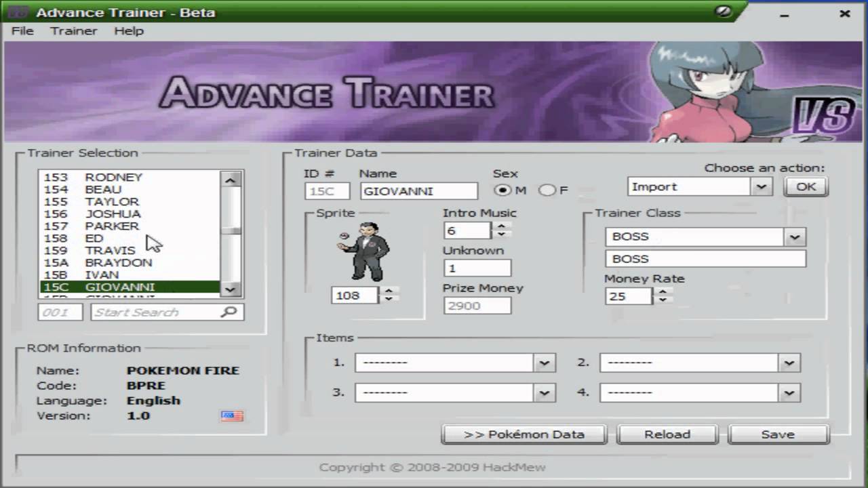
Task: Click the Intro Music number field
Action: [469, 230]
